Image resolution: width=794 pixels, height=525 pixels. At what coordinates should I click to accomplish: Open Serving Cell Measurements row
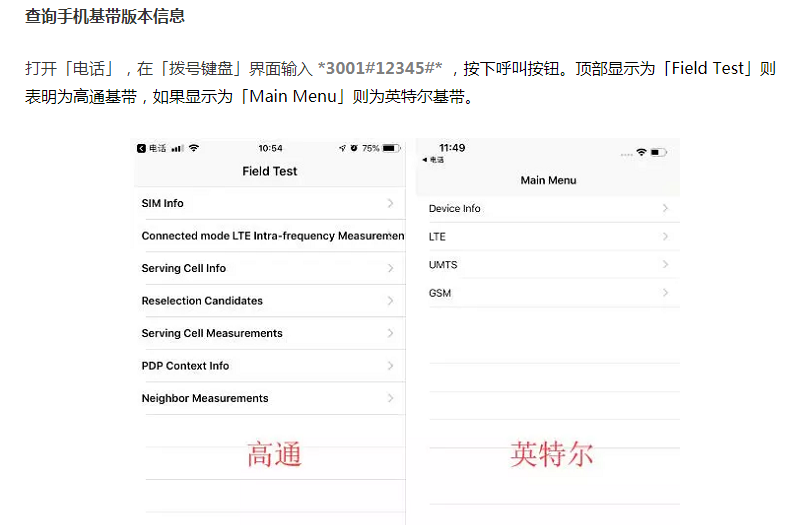point(269,333)
